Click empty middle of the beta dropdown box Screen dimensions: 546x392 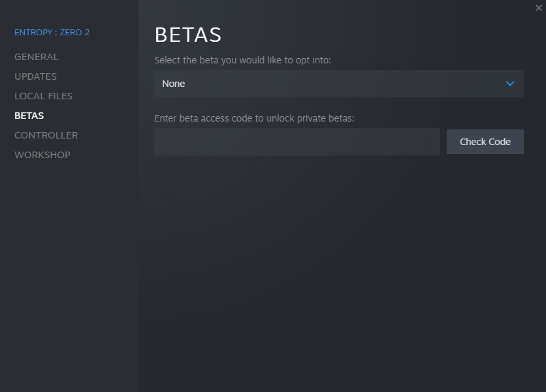[x=340, y=84]
